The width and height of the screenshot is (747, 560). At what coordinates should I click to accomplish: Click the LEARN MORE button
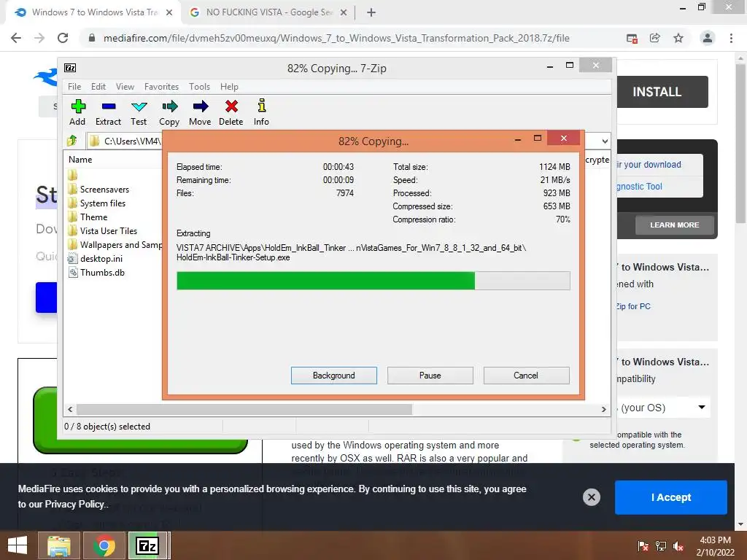[675, 225]
